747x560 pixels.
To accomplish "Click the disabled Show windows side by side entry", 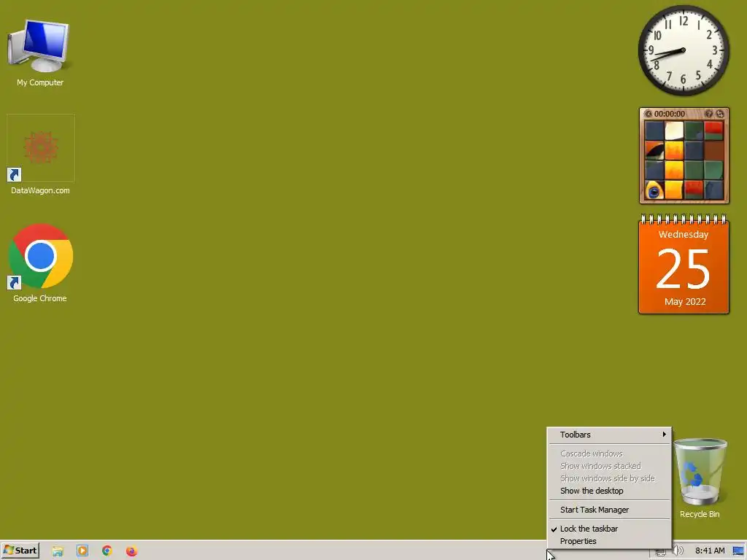I will click(609, 478).
